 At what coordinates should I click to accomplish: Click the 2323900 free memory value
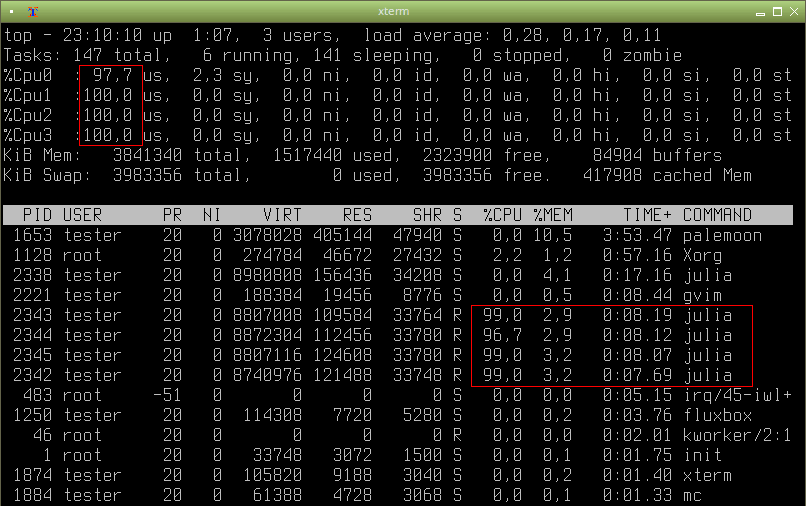tap(487, 155)
